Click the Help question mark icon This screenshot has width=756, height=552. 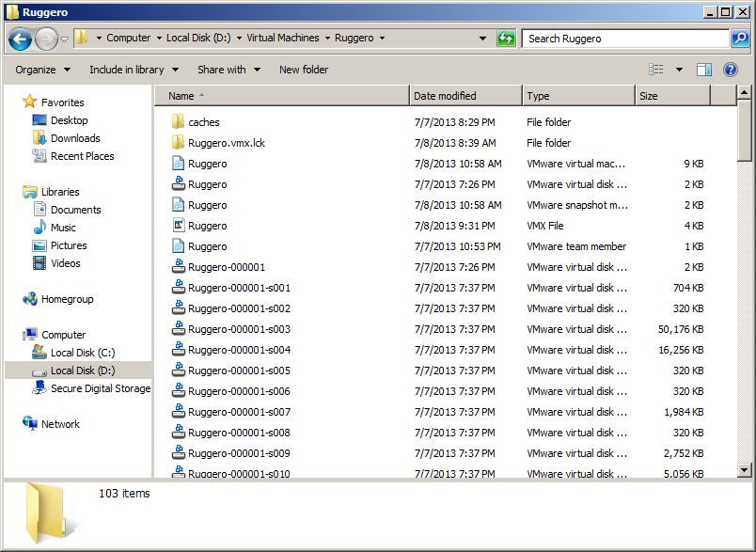point(730,70)
